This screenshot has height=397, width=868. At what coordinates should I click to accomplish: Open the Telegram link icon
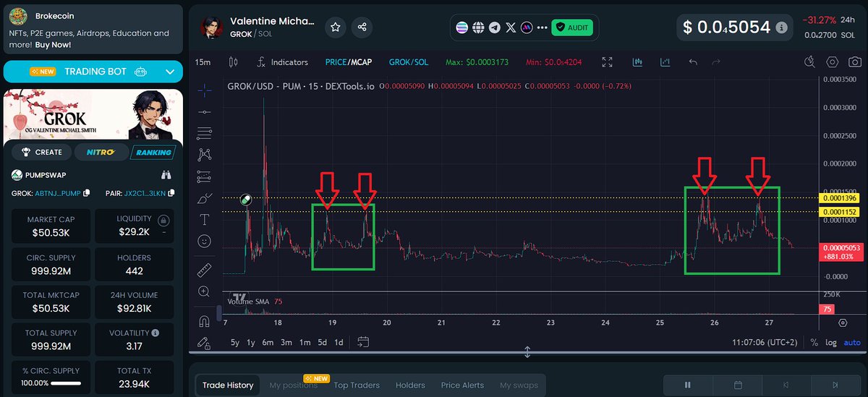[495, 27]
